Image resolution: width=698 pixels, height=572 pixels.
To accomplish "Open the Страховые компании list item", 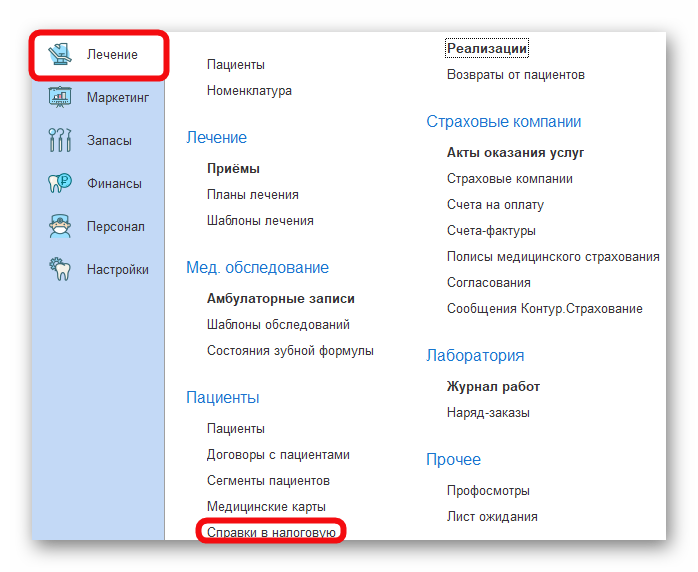I will tap(510, 179).
